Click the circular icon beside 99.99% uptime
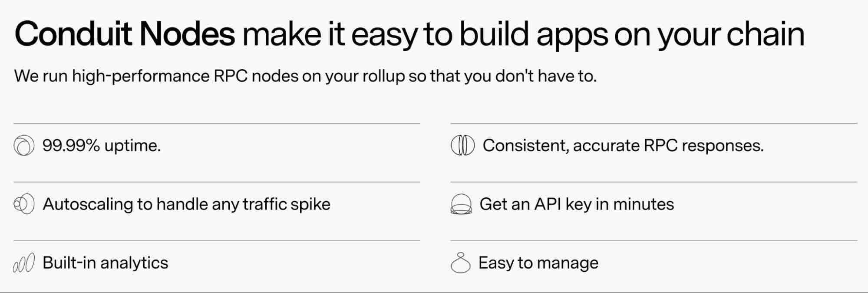The image size is (868, 293). [x=24, y=146]
